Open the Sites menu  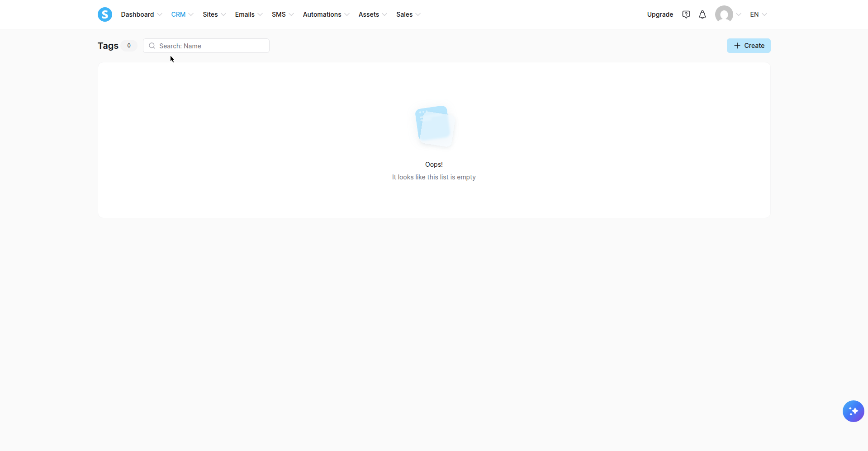(214, 14)
